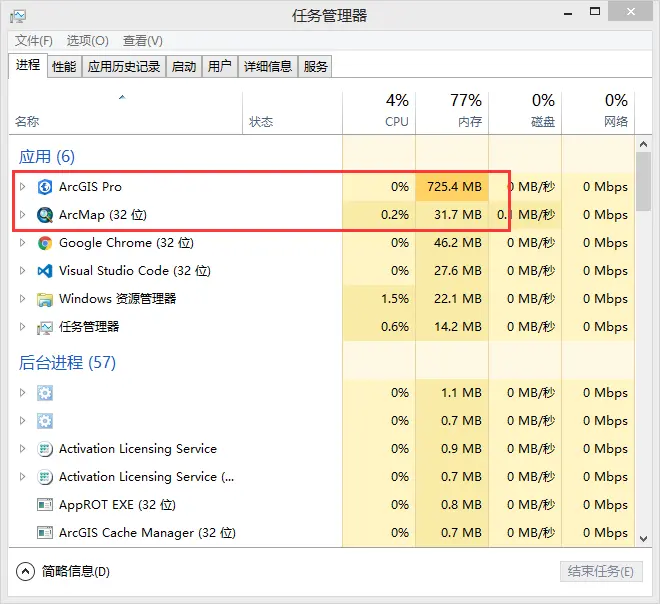This screenshot has width=660, height=604.
Task: Click the ArcMap magnifier globe icon
Action: pyautogui.click(x=45, y=215)
